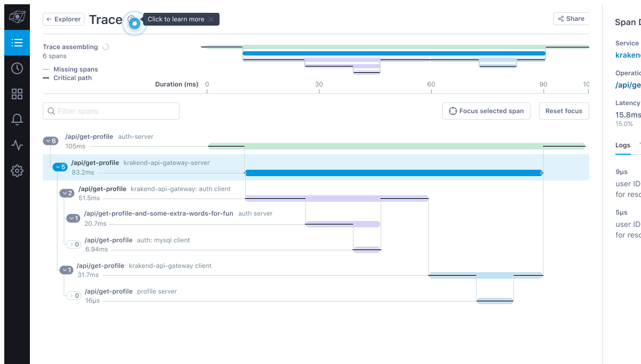
Task: Click the 6.94ms mysql client bar
Action: (x=367, y=249)
